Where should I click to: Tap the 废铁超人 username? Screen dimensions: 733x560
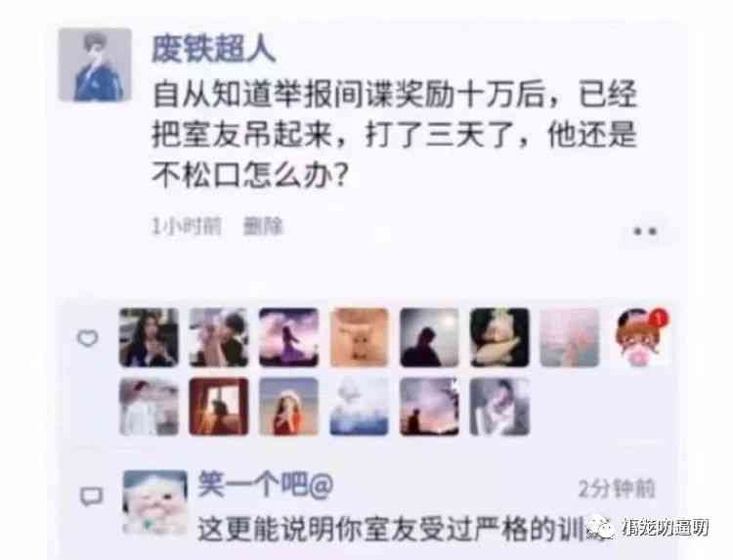click(213, 49)
